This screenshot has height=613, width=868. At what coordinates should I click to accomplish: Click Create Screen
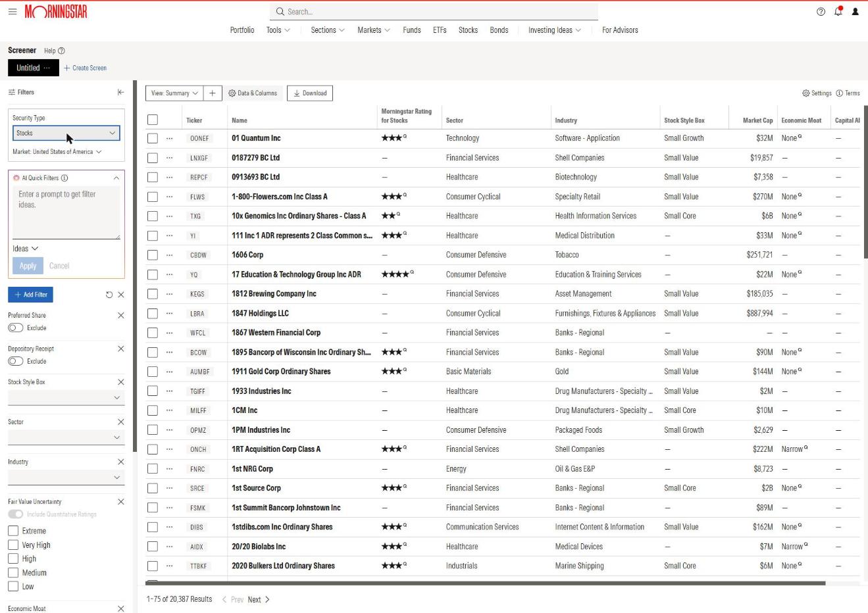click(85, 68)
